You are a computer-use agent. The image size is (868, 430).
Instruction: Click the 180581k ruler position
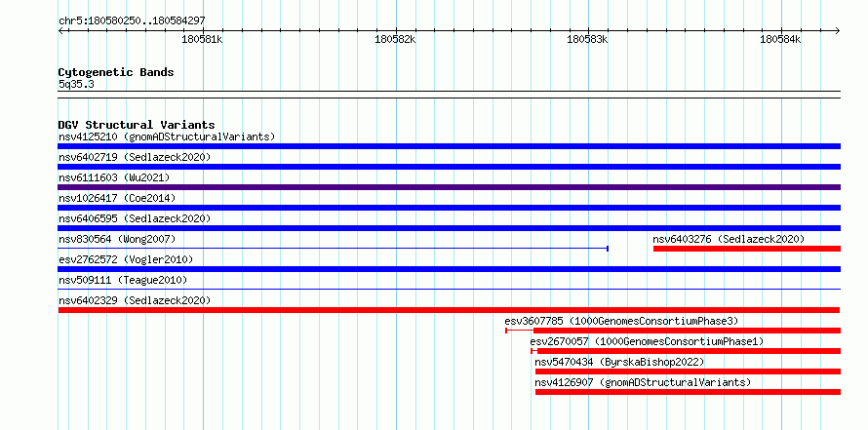(202, 40)
